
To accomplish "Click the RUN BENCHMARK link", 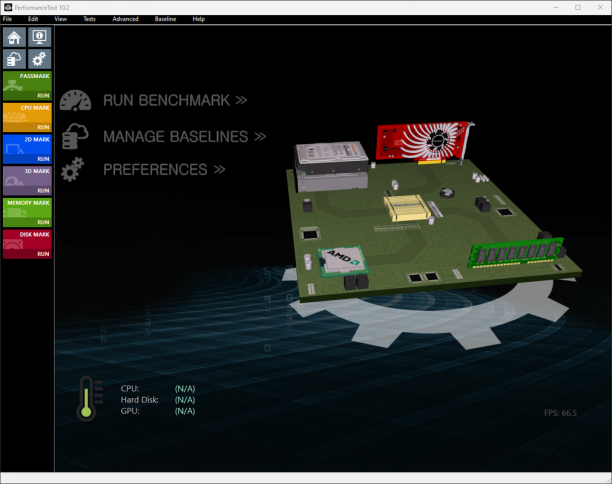I will (x=175, y=100).
